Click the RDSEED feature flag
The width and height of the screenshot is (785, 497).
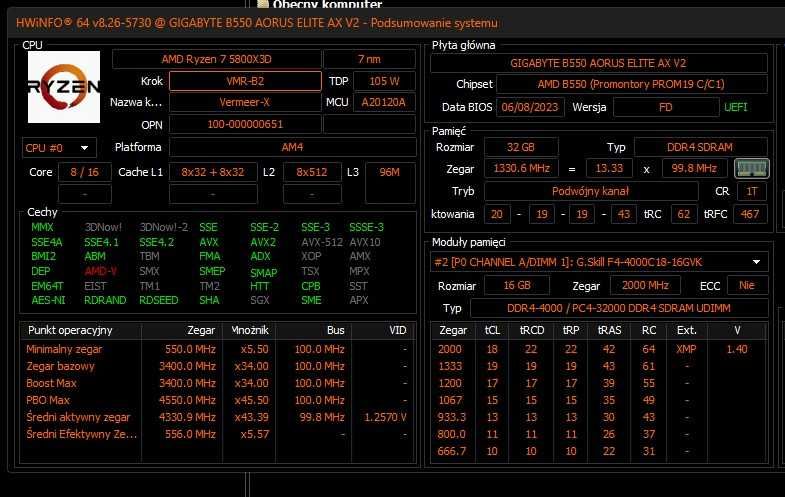coord(159,300)
